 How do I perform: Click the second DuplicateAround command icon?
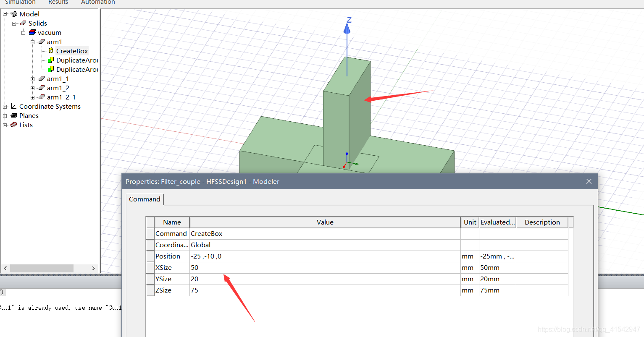(51, 69)
